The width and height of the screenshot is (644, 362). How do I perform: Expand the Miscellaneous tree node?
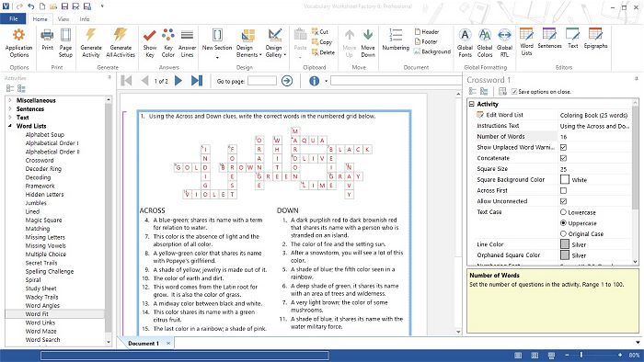(10, 100)
